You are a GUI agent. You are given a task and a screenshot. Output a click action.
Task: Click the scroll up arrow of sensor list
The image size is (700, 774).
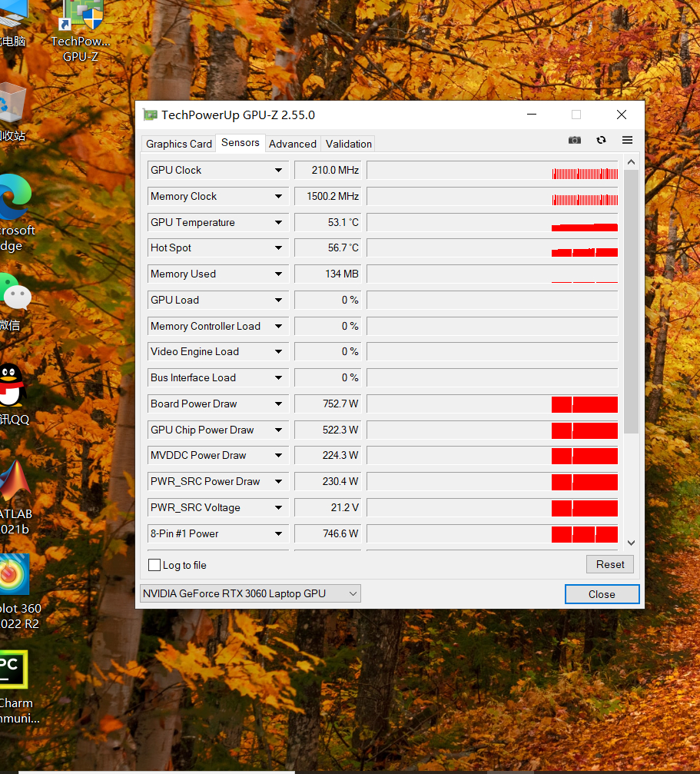(x=631, y=162)
